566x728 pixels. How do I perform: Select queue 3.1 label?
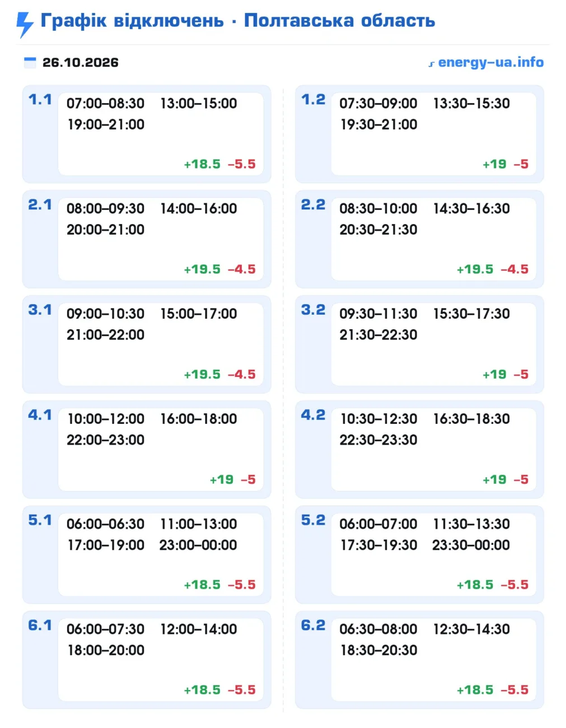tap(40, 310)
